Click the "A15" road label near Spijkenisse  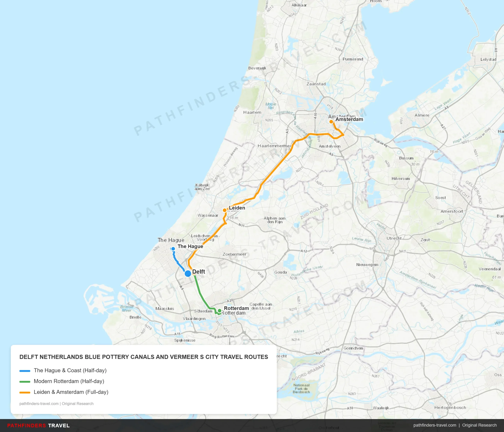177,334
